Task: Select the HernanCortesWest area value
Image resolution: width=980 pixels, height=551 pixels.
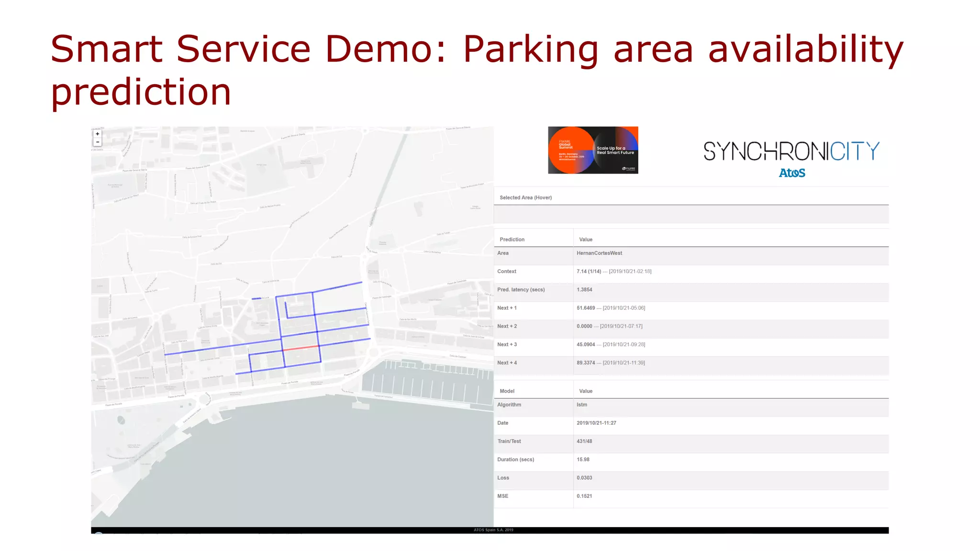Action: click(x=599, y=253)
